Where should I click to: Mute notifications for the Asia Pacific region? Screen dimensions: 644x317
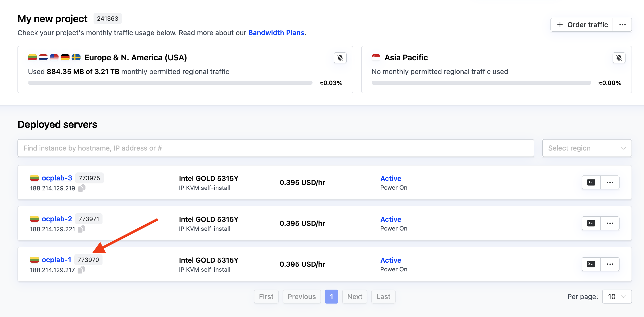pos(619,58)
